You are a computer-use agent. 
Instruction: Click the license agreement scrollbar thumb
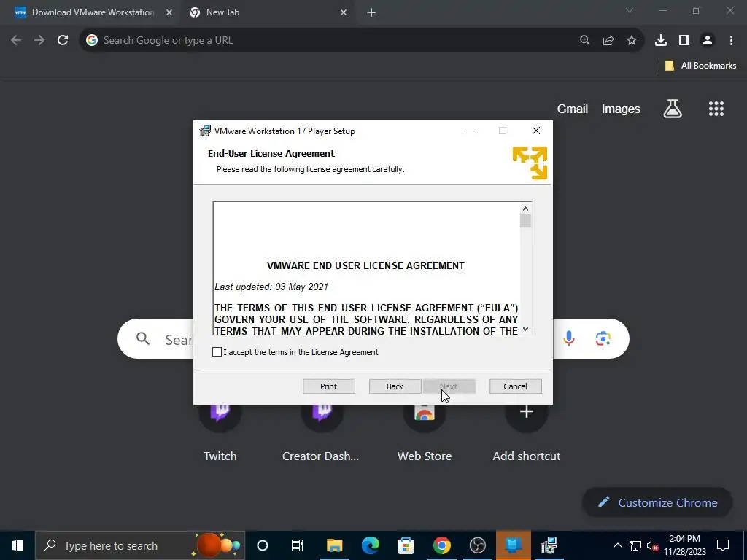click(x=525, y=221)
